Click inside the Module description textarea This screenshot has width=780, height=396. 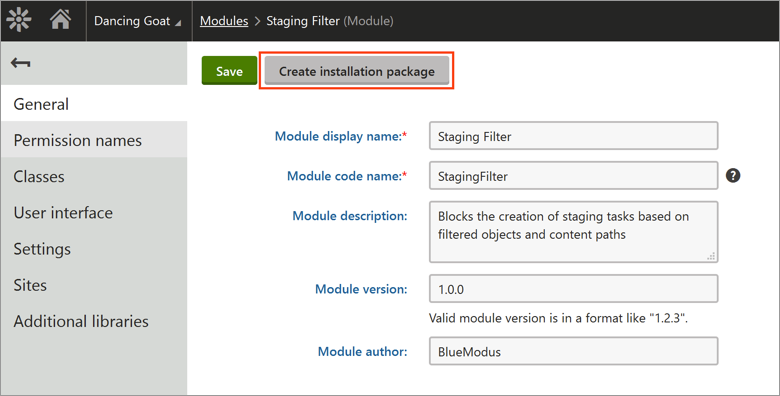click(574, 232)
